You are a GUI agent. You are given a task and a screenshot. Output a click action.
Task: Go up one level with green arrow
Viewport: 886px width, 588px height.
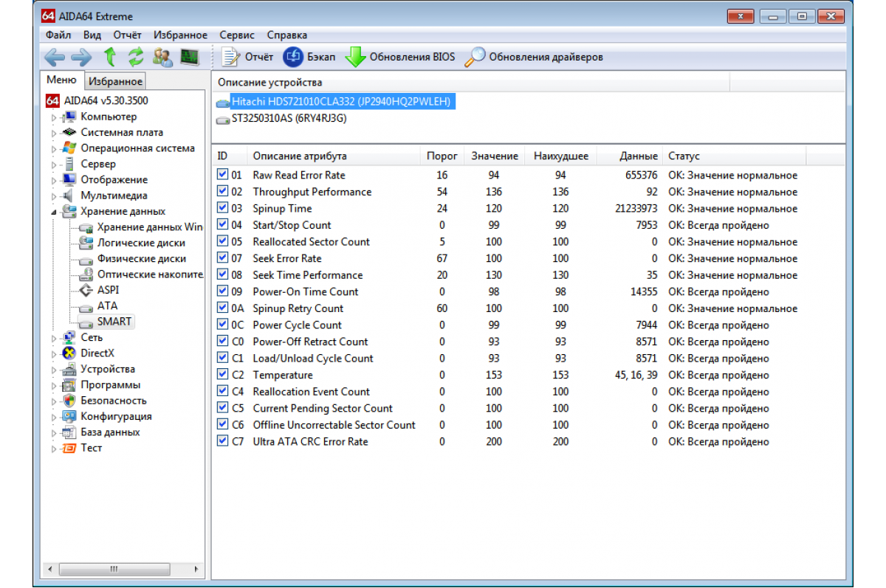[x=110, y=57]
